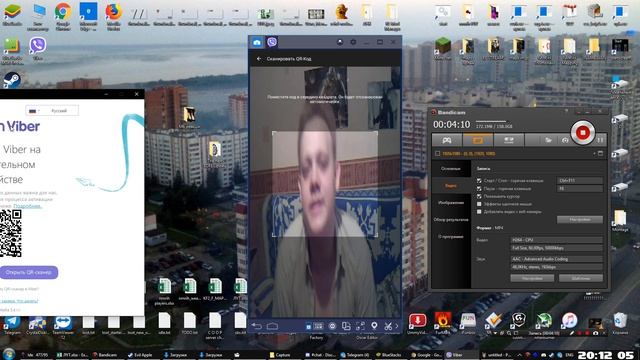The width and height of the screenshot is (640, 360).
Task: Toggle Start/Stop hotkey checkbox in Bandicam
Action: [479, 180]
